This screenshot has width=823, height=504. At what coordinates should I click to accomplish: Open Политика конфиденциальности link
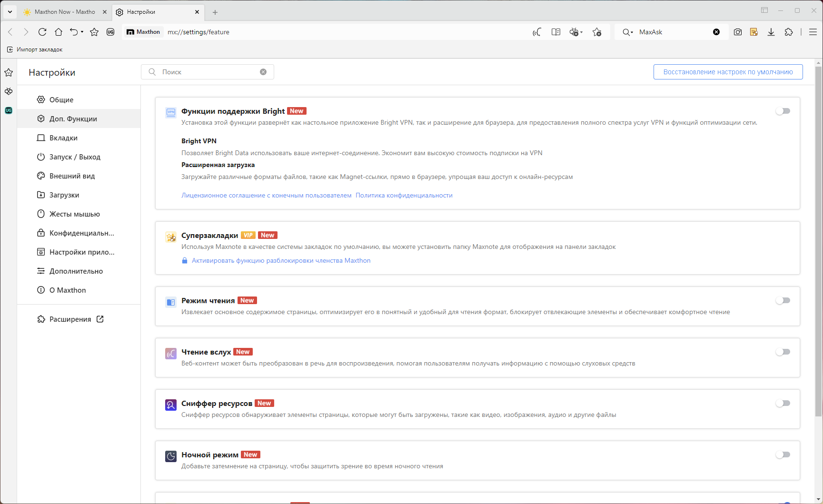pos(404,195)
